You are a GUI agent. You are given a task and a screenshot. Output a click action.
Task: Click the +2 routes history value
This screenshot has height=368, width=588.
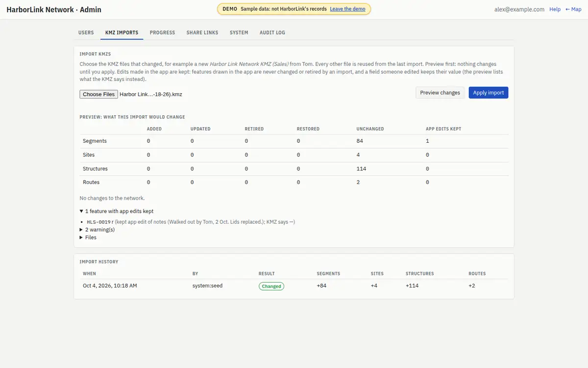(471, 286)
